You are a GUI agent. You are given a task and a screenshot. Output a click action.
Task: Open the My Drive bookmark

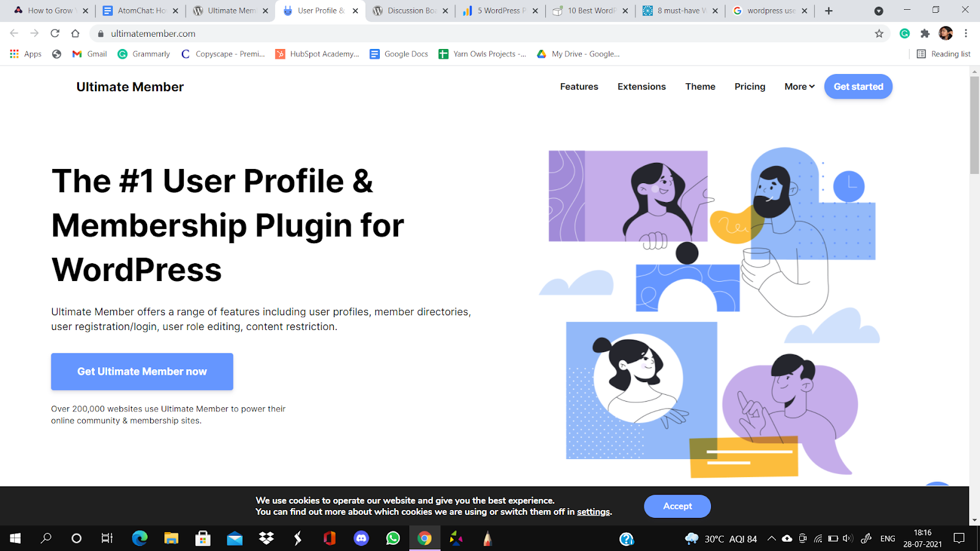point(578,54)
